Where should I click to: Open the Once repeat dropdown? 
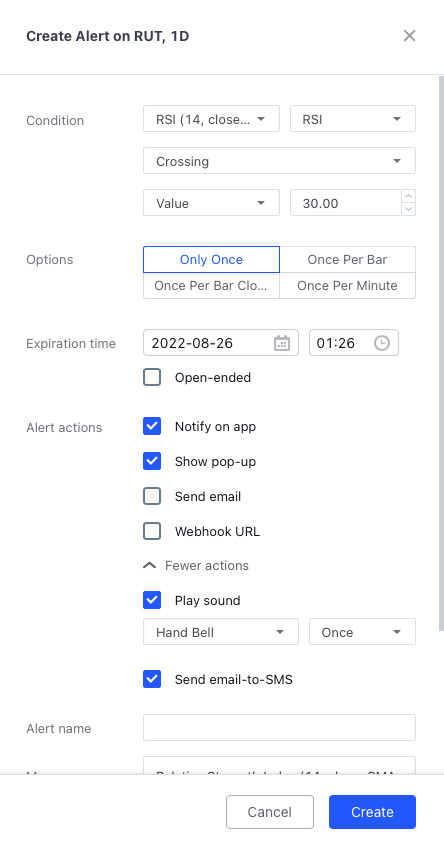pos(362,632)
